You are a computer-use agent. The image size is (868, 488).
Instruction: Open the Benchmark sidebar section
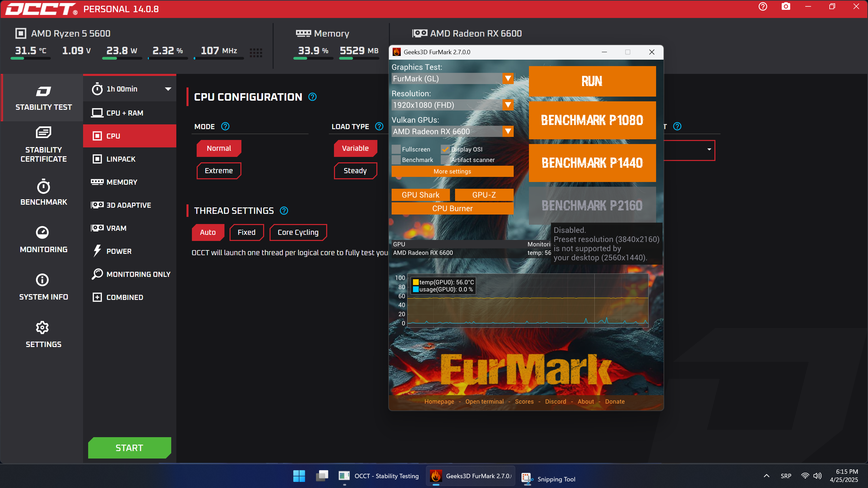pyautogui.click(x=43, y=192)
